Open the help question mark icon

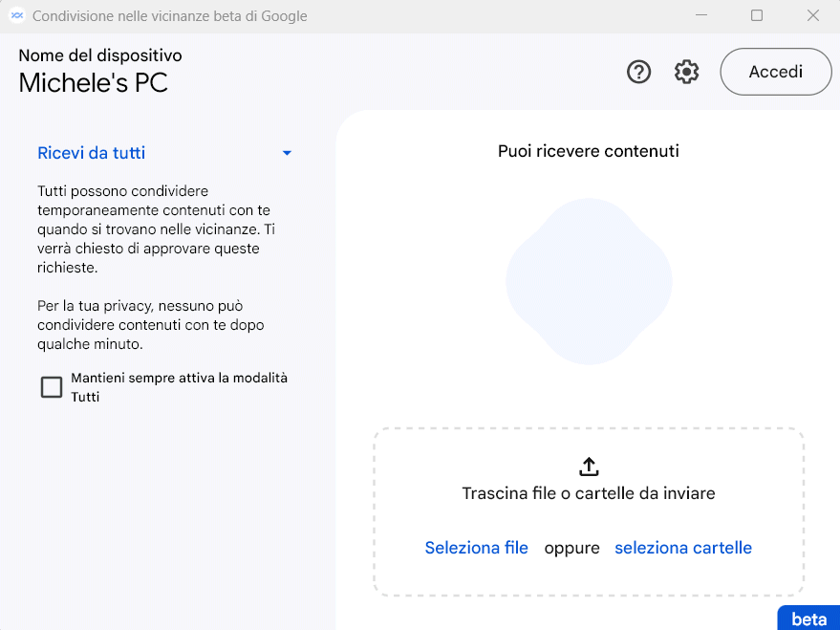coord(638,72)
